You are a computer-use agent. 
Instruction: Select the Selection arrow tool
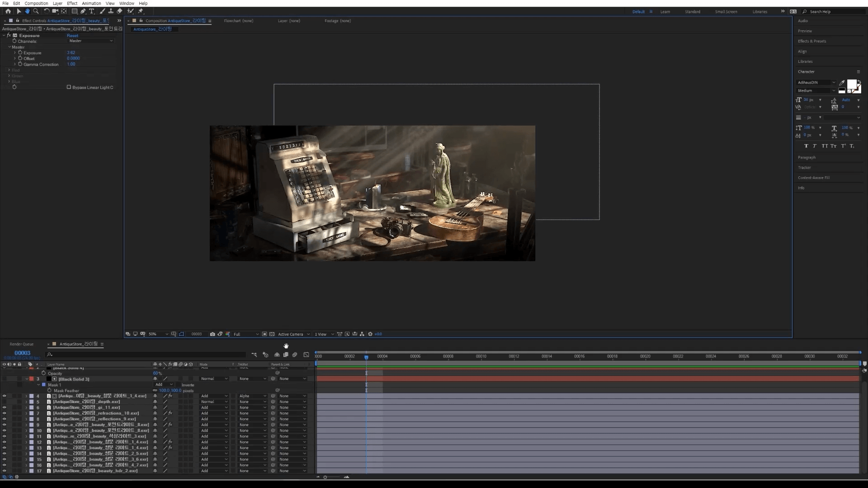pyautogui.click(x=19, y=11)
